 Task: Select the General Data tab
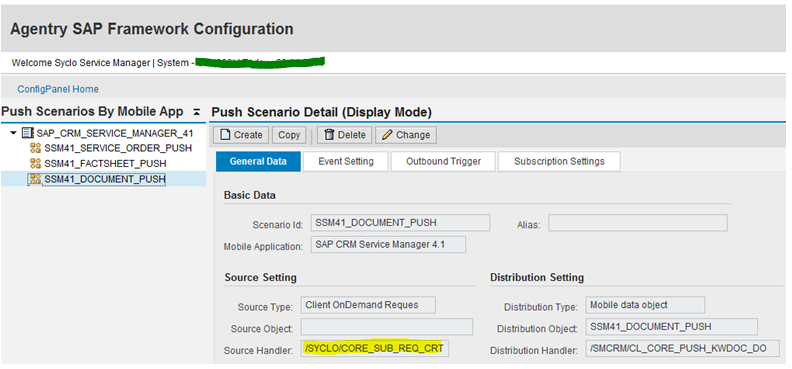point(258,162)
